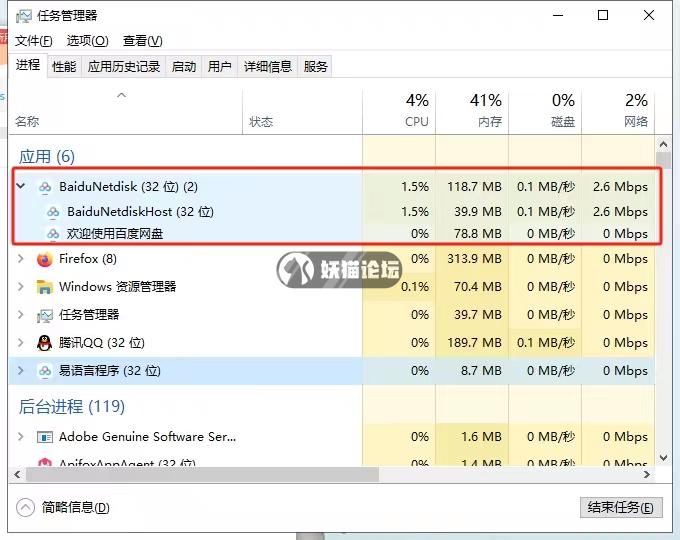Select the Firefox (8) row name
680x540 pixels.
pyautogui.click(x=88, y=259)
